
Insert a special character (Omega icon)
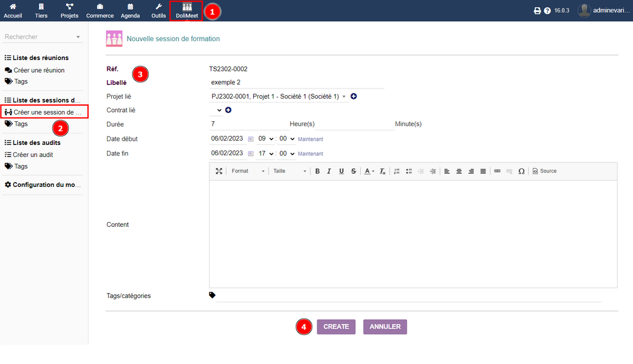click(x=521, y=171)
